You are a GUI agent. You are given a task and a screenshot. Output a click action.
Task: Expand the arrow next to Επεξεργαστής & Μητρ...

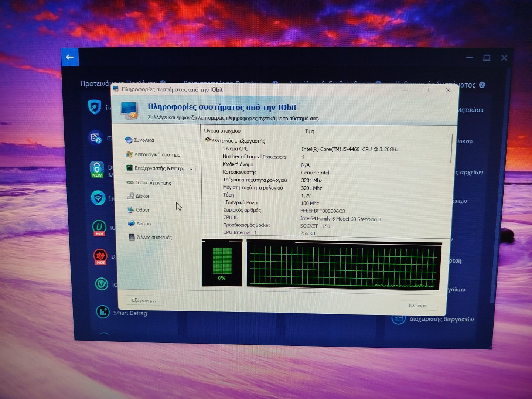[x=191, y=169]
